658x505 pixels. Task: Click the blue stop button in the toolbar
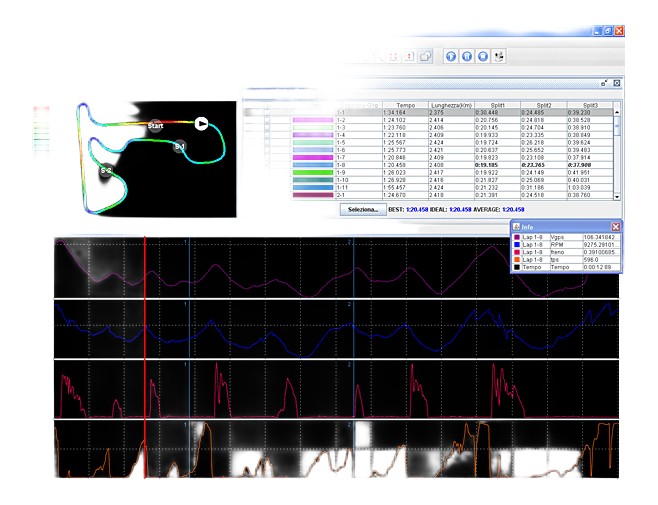483,56
